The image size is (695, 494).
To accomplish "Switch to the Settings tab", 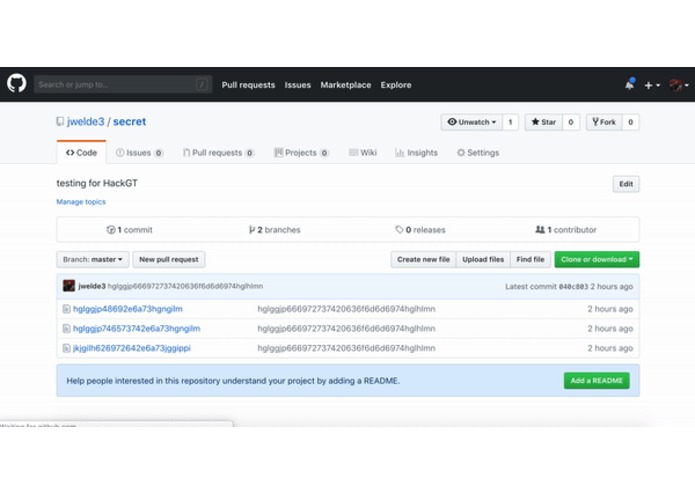I will point(478,153).
